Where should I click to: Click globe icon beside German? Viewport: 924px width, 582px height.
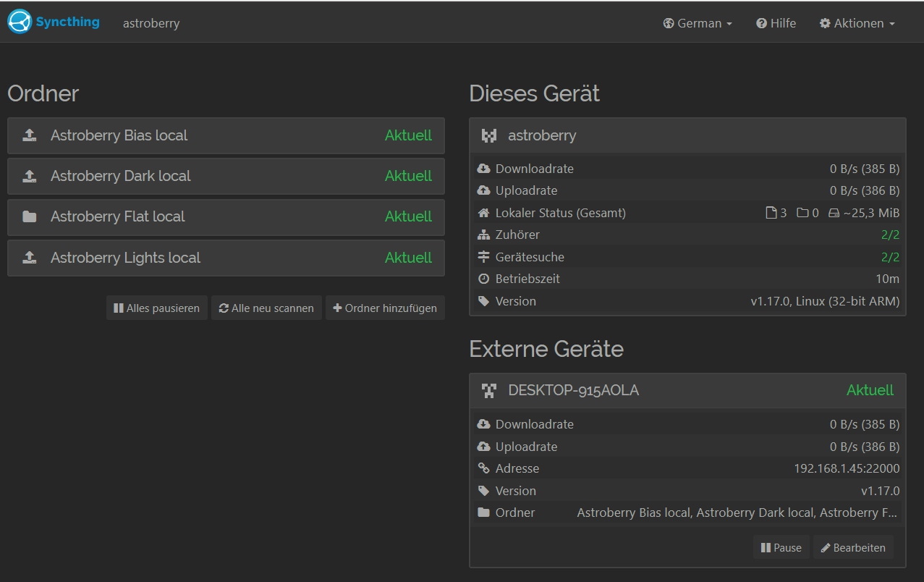point(669,23)
